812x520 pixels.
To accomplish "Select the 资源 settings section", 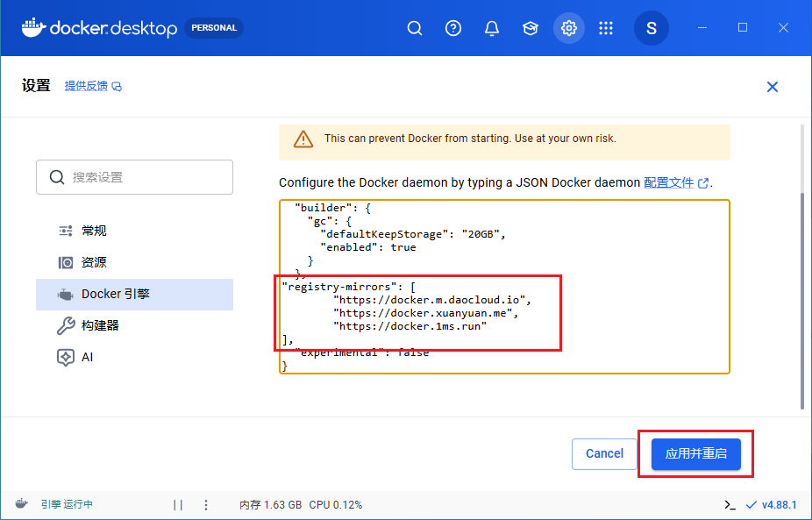I will [135, 262].
